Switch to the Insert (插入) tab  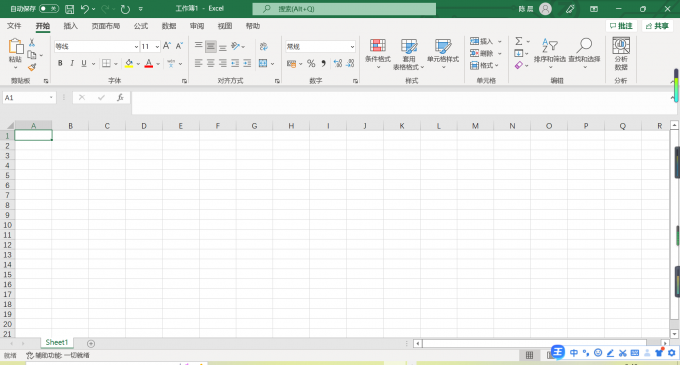click(70, 26)
